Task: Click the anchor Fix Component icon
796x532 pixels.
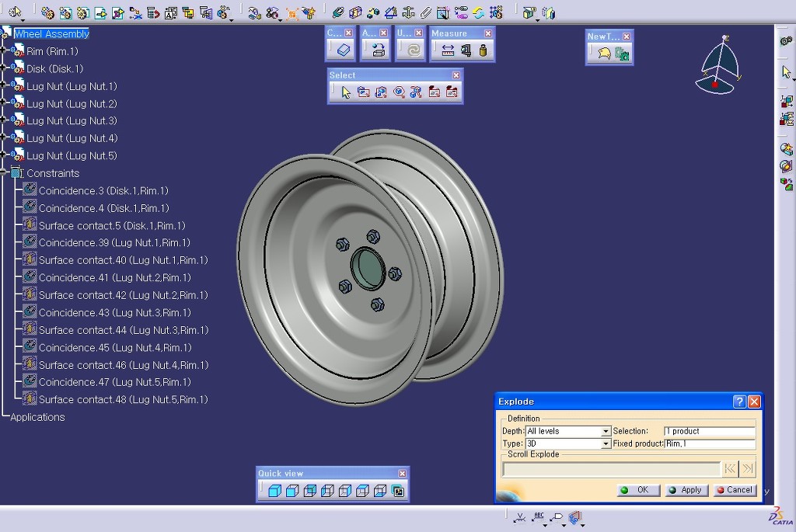Action: 408,12
